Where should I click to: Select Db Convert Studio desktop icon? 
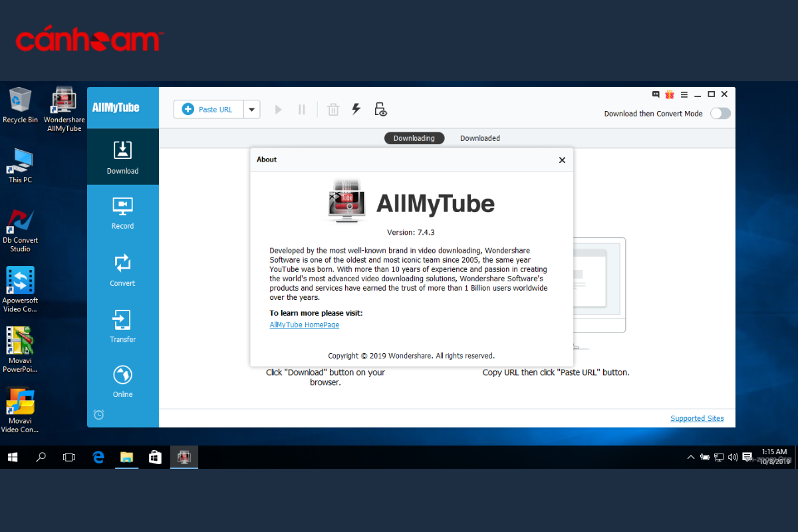click(20, 230)
